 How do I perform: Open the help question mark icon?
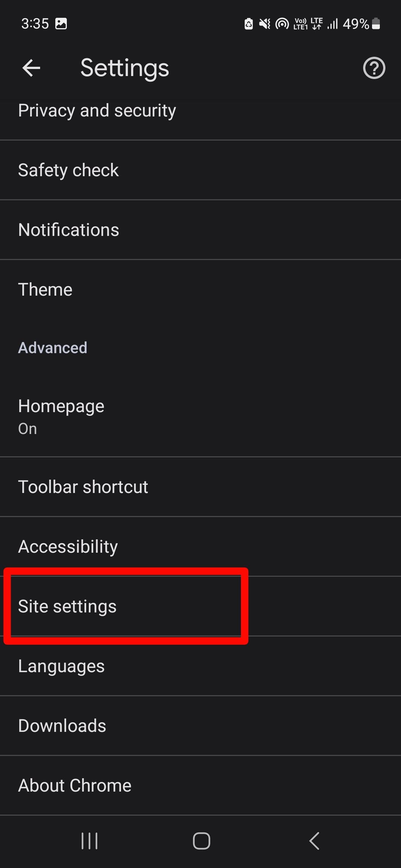tap(374, 68)
